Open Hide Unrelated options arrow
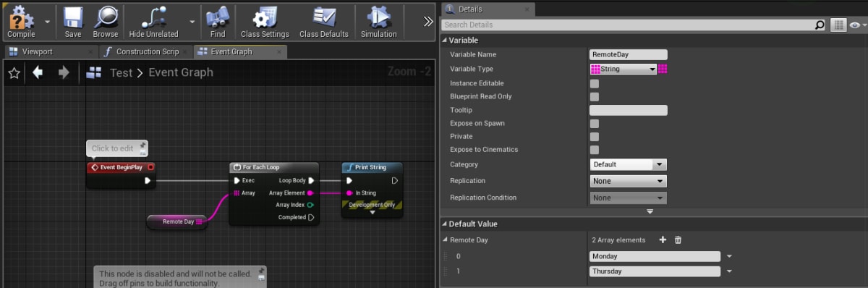The width and height of the screenshot is (868, 288). click(192, 22)
